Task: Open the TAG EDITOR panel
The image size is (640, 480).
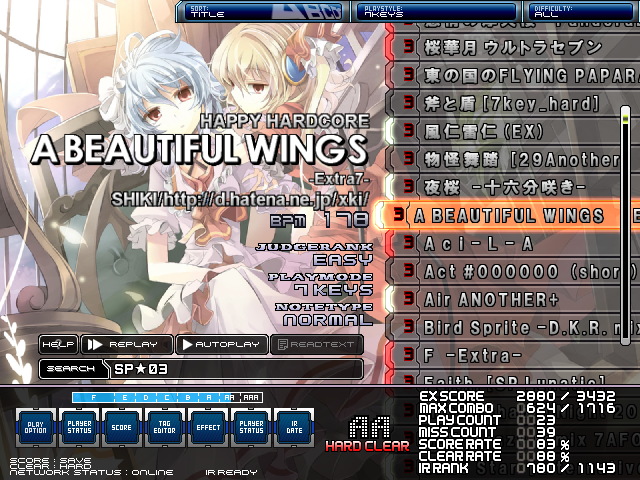Action: 164,427
